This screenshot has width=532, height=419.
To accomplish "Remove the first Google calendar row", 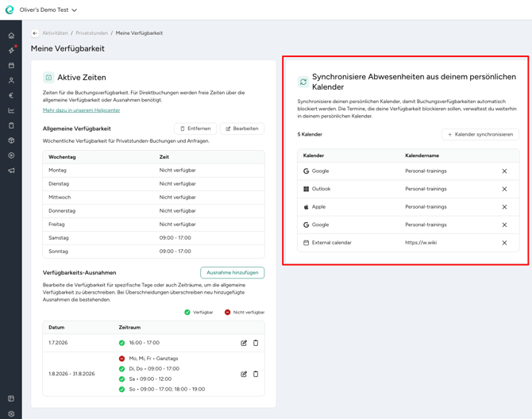I will tap(504, 171).
